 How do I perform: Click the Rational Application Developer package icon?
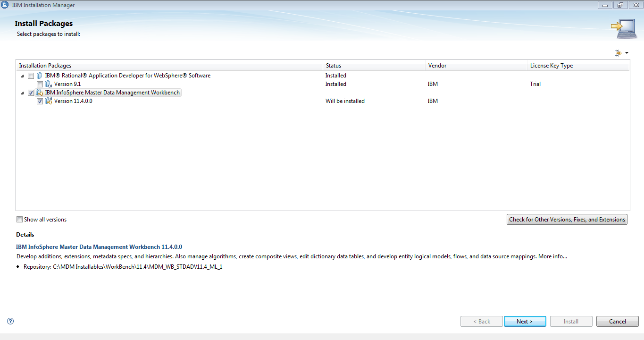click(39, 76)
